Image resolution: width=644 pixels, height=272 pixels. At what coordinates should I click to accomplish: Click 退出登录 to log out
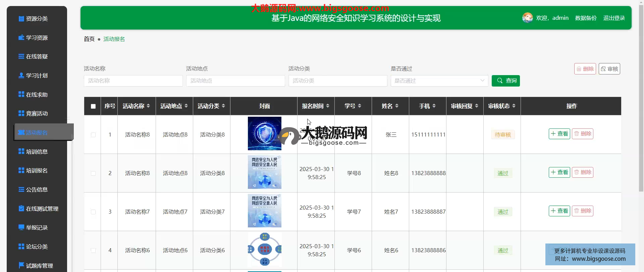pos(614,18)
